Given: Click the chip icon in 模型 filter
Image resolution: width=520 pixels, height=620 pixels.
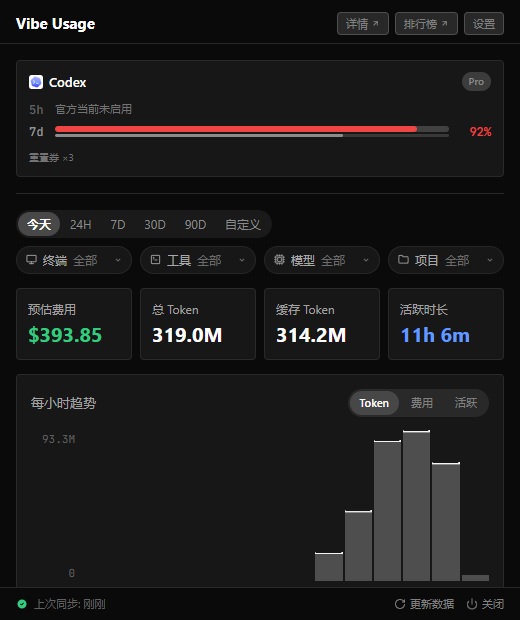Looking at the screenshot, I should (x=279, y=260).
